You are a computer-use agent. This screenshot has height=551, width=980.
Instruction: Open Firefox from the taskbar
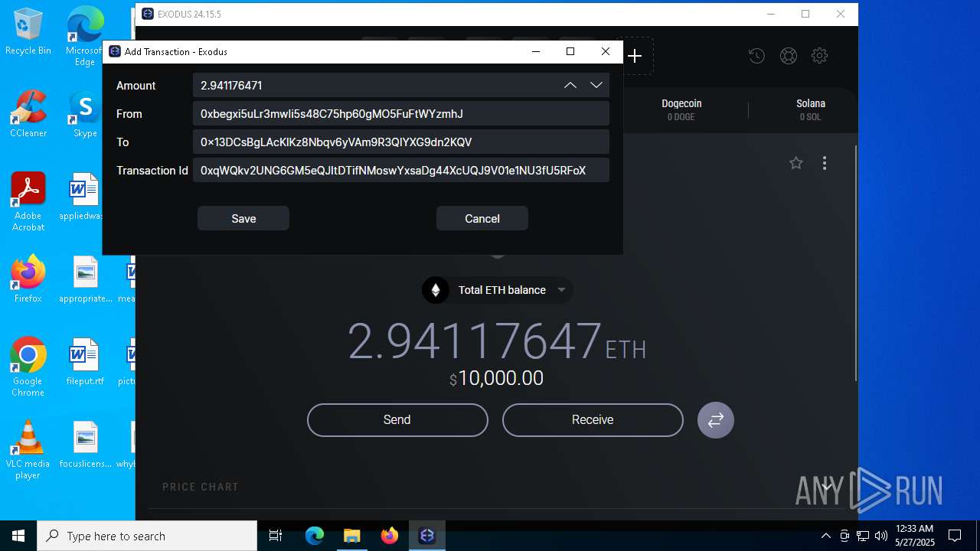coord(389,536)
